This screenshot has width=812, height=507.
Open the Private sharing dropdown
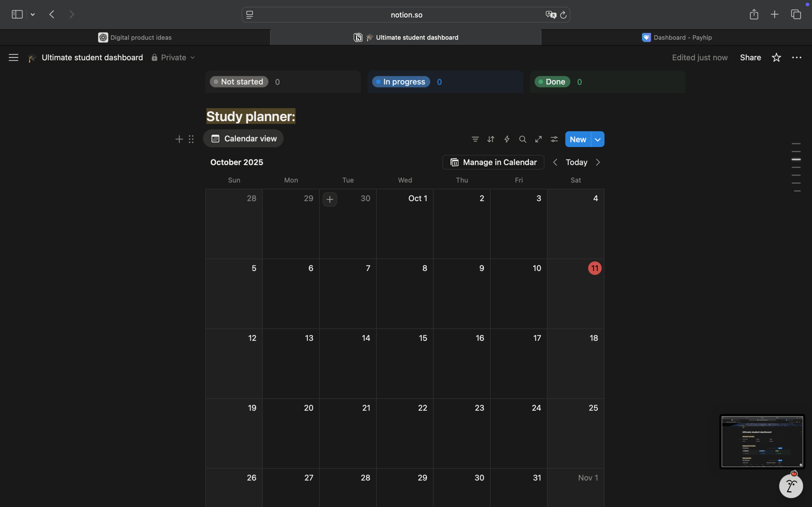tap(173, 57)
